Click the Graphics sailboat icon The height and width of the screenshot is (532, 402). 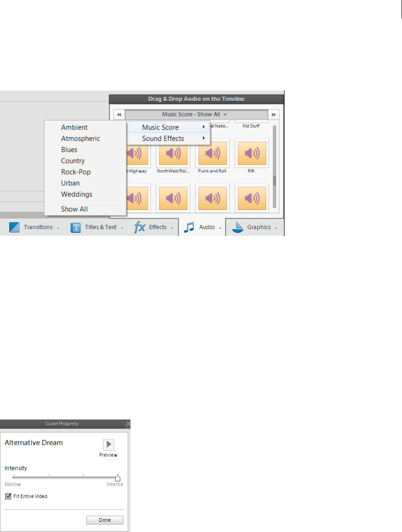pyautogui.click(x=238, y=227)
